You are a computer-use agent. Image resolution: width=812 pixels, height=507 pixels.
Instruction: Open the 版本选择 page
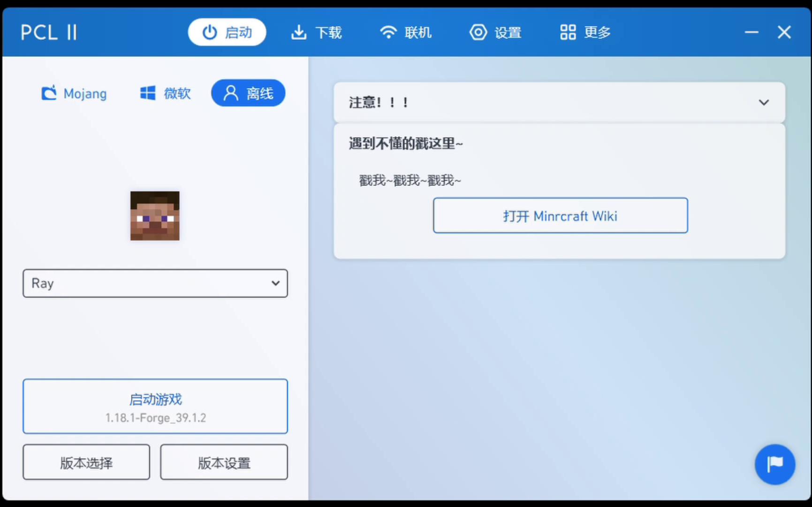86,462
